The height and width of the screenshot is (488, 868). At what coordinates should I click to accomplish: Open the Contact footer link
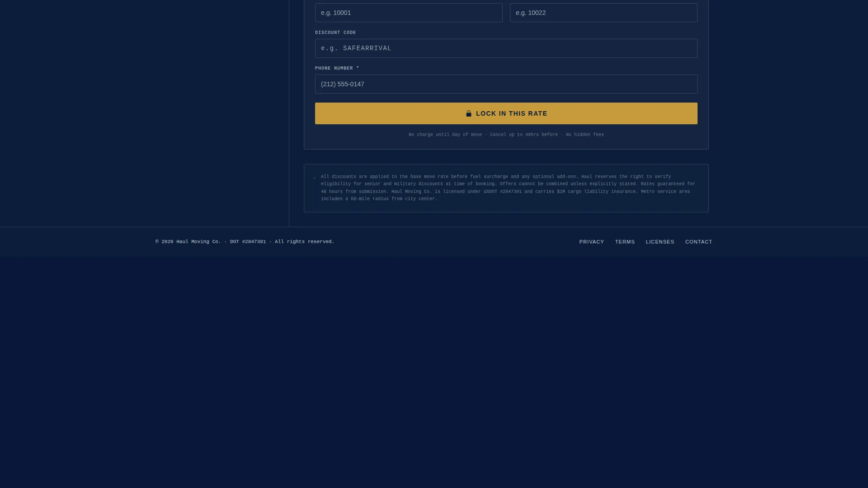(698, 242)
